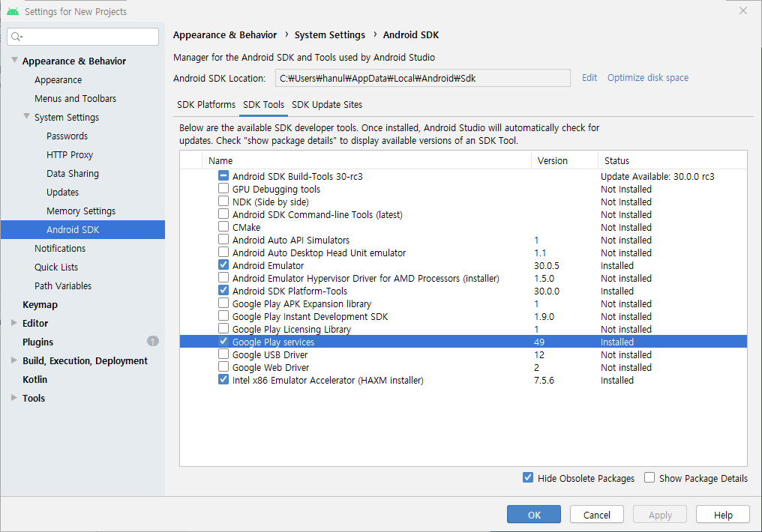The height and width of the screenshot is (532, 762).
Task: Select the SDK Tools tab
Action: (263, 105)
